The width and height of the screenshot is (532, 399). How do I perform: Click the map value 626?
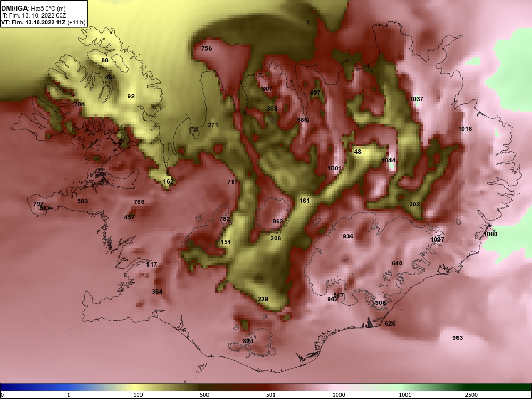click(x=390, y=323)
